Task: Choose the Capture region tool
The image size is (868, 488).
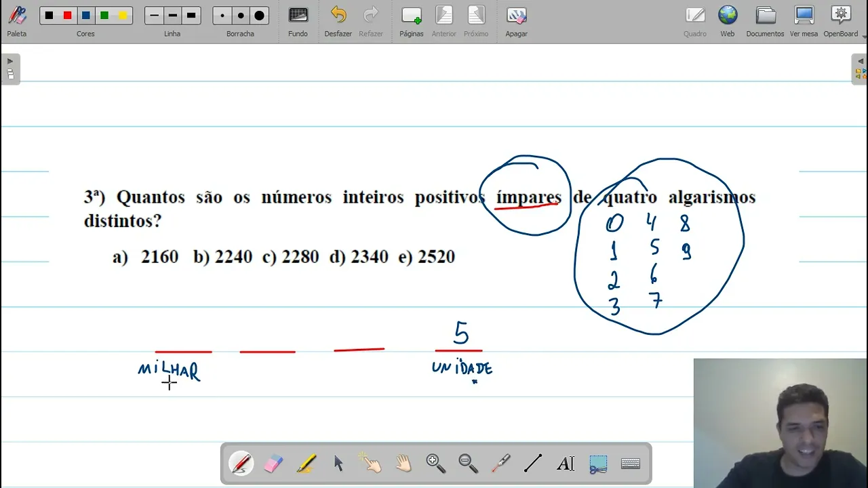Action: point(598,464)
